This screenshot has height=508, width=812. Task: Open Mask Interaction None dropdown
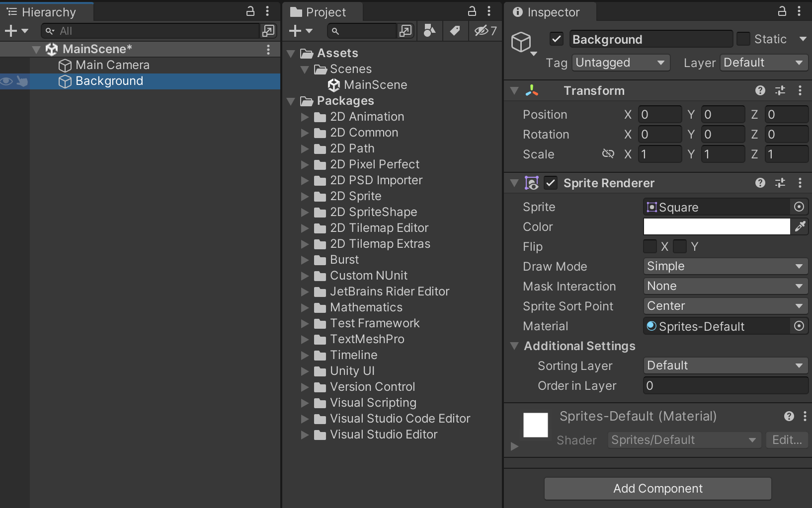[726, 286]
